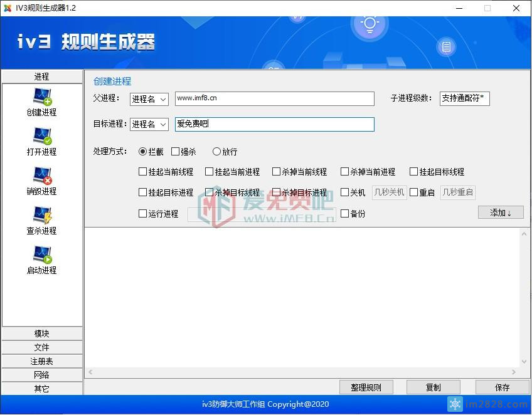Click the 整理规则 button
Screen dimensions: 532x415
(366, 387)
